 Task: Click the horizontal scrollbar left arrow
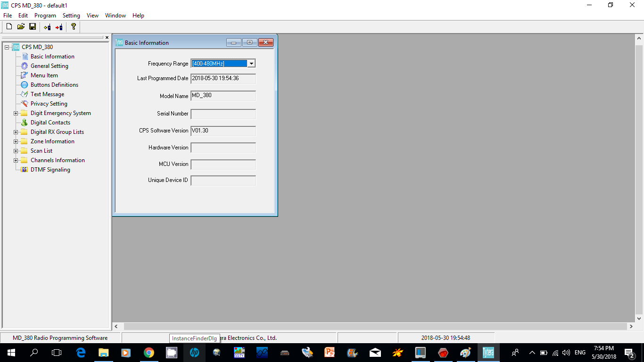(x=116, y=326)
